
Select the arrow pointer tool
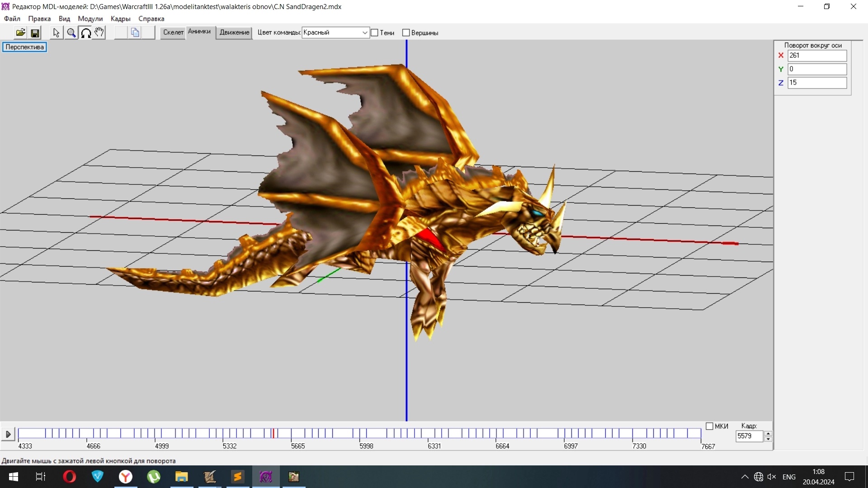click(56, 33)
